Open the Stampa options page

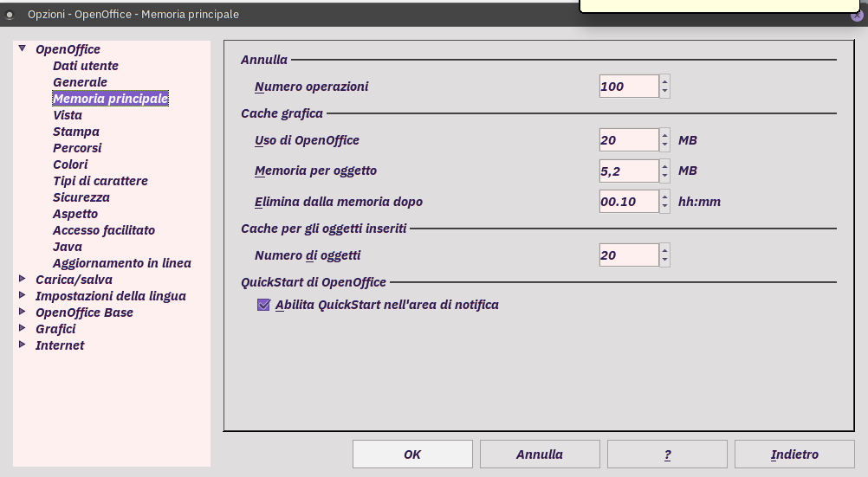pos(76,132)
